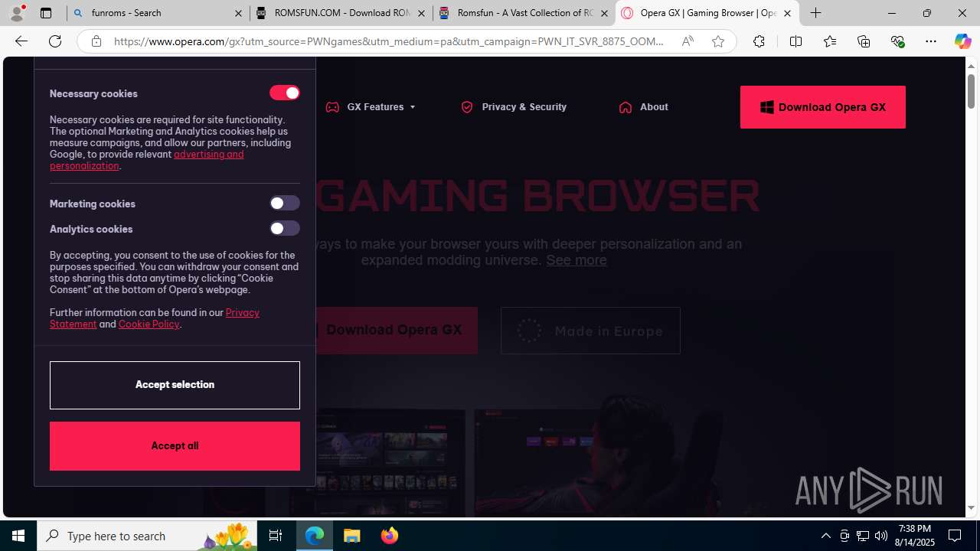Select the Opera GX Gaming Browser tab
This screenshot has width=980, height=551.
pos(707,13)
